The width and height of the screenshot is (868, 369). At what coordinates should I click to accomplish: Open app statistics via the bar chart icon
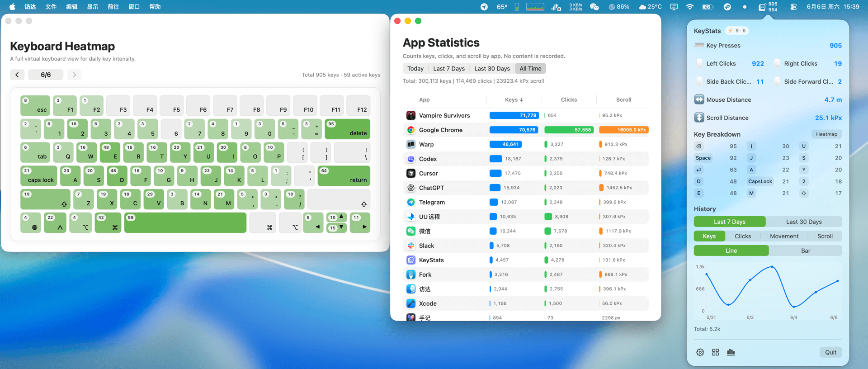pyautogui.click(x=731, y=352)
